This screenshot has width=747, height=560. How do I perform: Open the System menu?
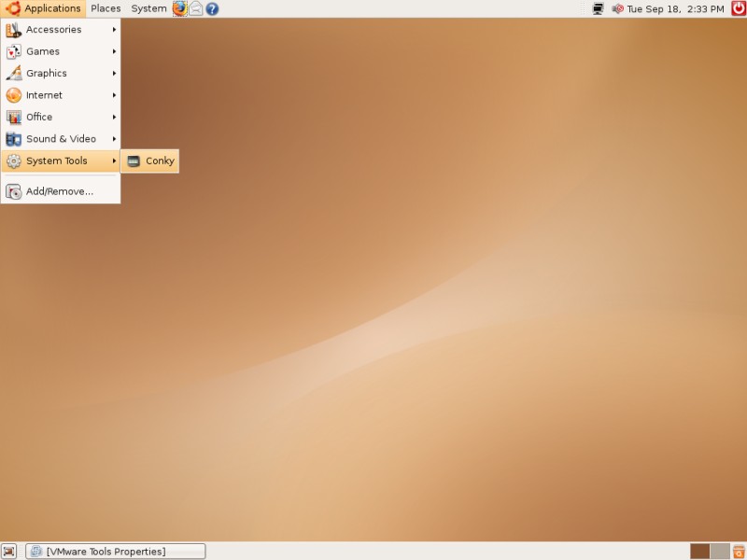[148, 8]
